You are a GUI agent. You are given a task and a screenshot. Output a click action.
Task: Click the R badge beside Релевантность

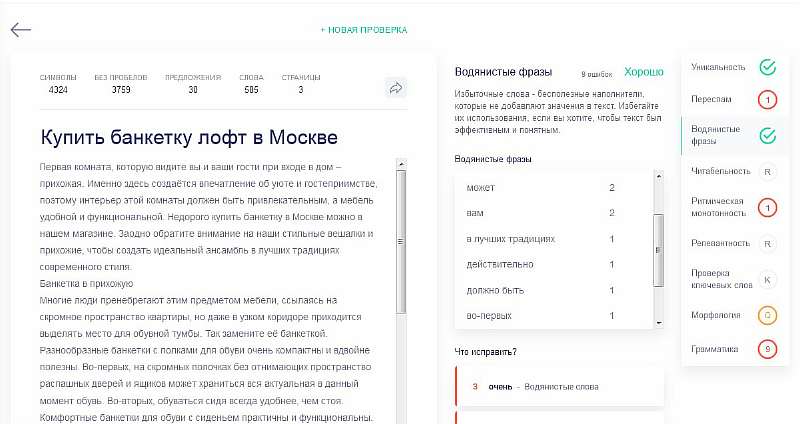click(x=767, y=244)
